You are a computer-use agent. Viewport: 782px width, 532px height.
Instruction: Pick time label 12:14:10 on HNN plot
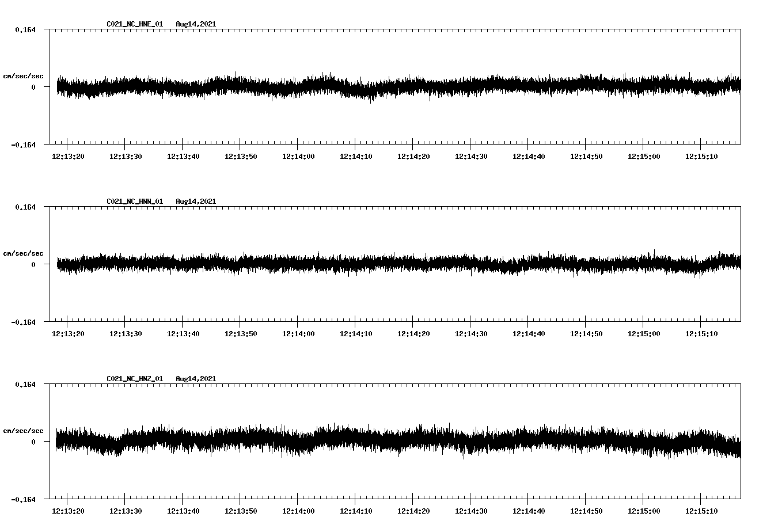pos(356,333)
